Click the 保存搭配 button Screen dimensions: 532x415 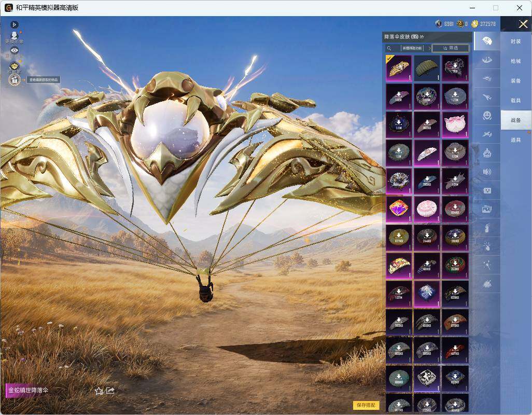[x=366, y=405]
